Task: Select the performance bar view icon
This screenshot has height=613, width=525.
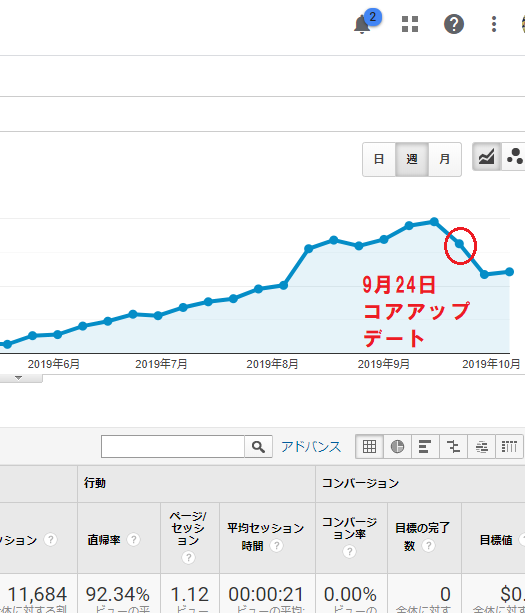Action: [425, 446]
